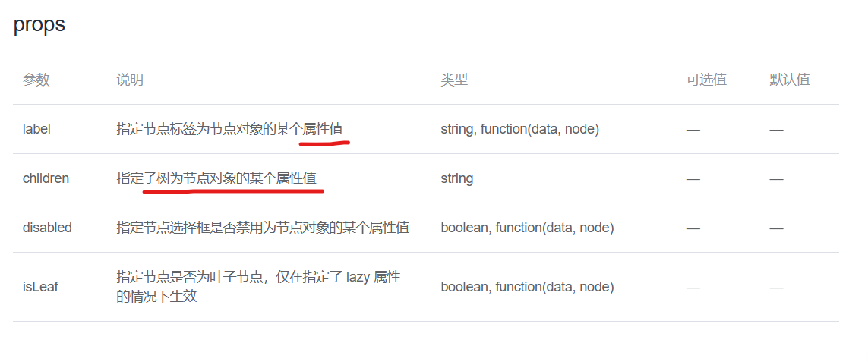This screenshot has height=362, width=868.
Task: Click the 可选值 column header
Action: point(706,80)
